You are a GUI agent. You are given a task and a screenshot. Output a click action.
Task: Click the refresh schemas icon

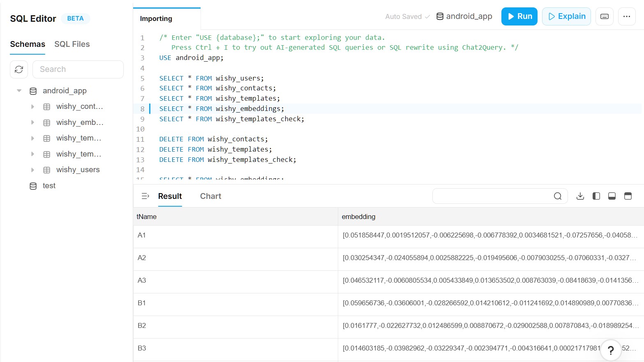coord(19,69)
